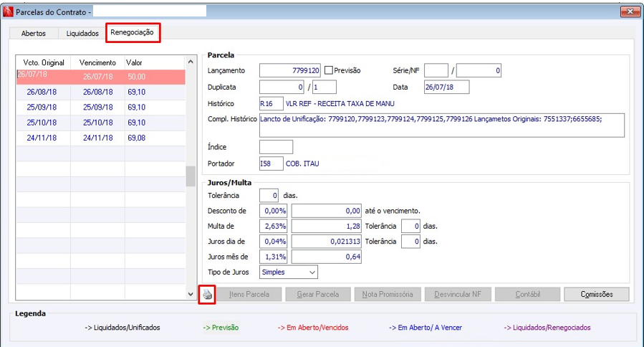This screenshot has width=644, height=347.
Task: Click the Nota Promissória button
Action: 388,295
